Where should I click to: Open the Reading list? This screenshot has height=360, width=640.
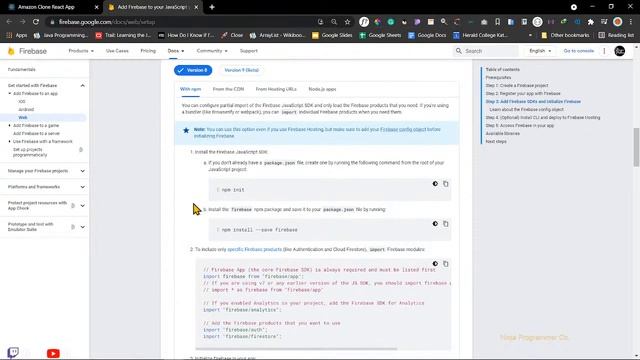(x=616, y=35)
